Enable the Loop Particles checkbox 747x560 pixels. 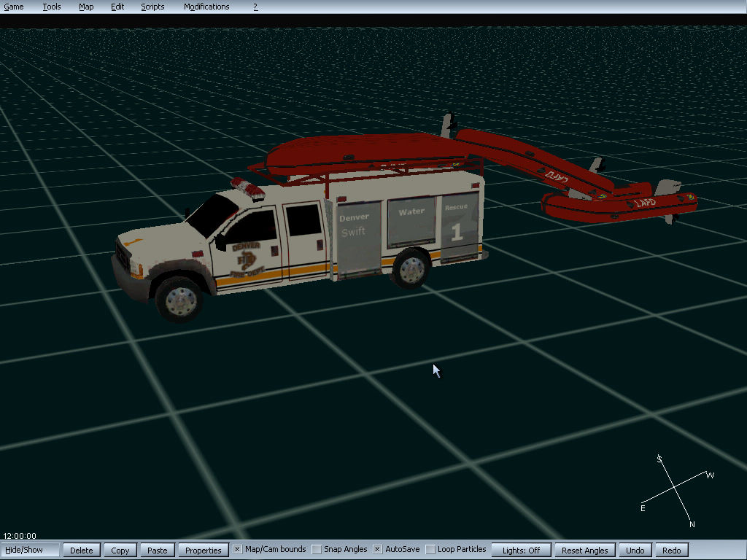coord(430,550)
